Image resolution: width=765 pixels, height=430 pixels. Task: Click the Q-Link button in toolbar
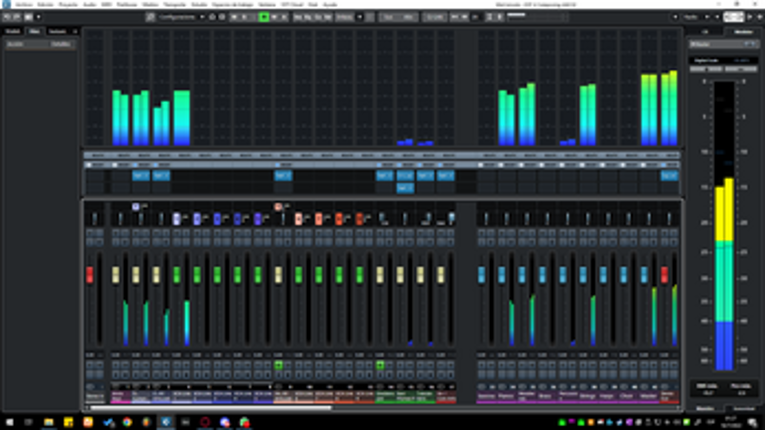click(434, 17)
